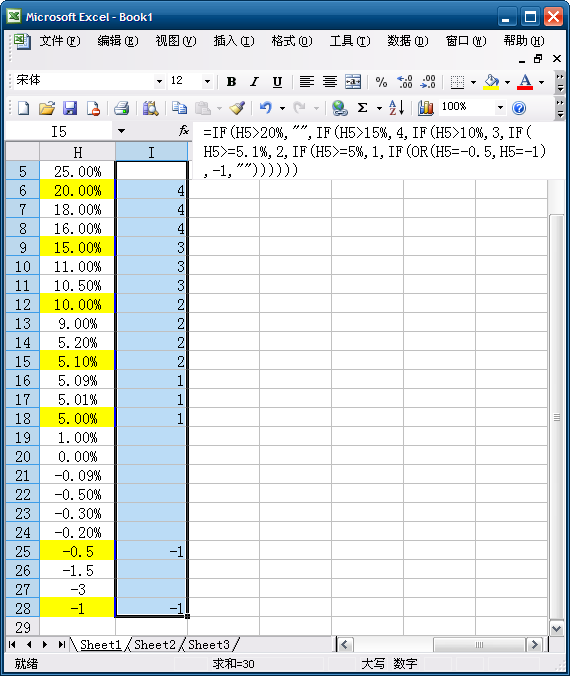Click the Chart Wizard icon
Screen dimensions: 570x676
(425, 108)
